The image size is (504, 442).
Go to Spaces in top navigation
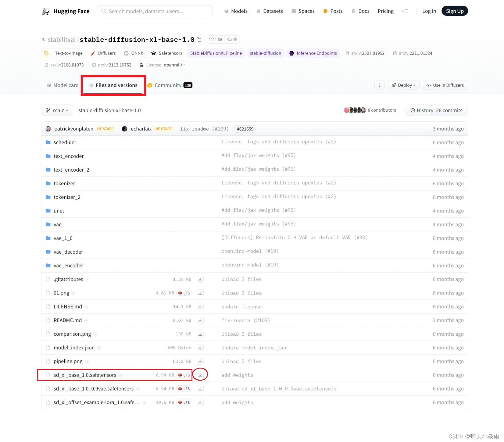(x=303, y=11)
